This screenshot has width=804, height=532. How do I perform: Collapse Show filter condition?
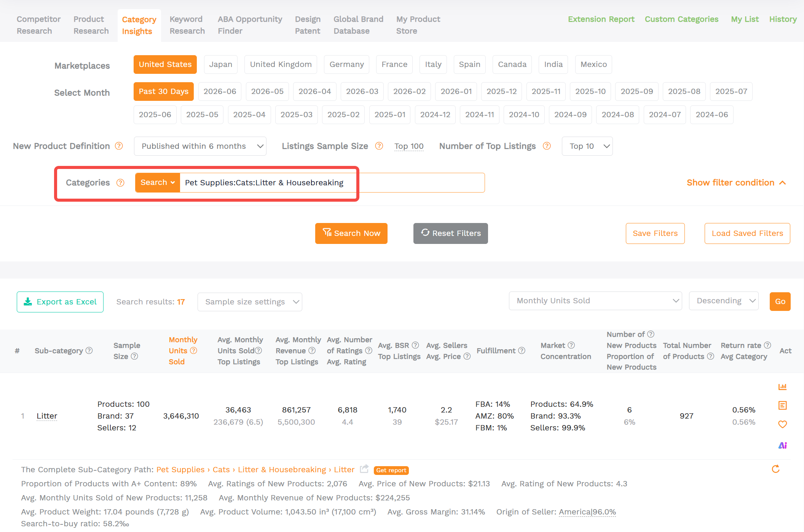click(736, 183)
